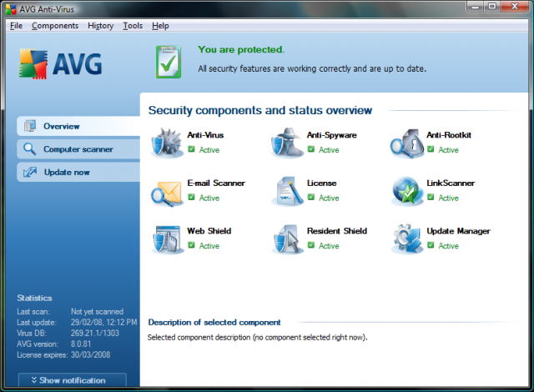This screenshot has width=534, height=392.
Task: Click LinkScanner green Active status checkmark
Action: [431, 197]
